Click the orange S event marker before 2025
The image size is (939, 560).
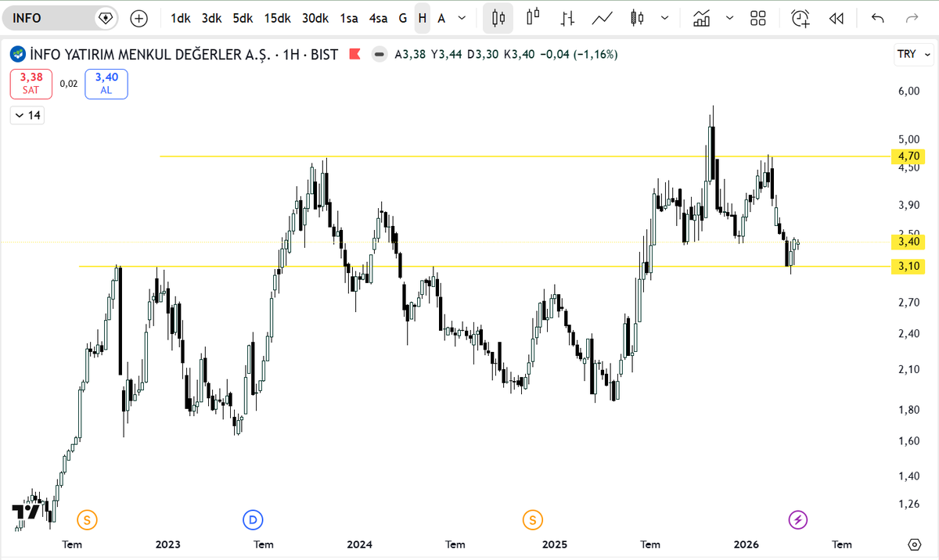533,519
